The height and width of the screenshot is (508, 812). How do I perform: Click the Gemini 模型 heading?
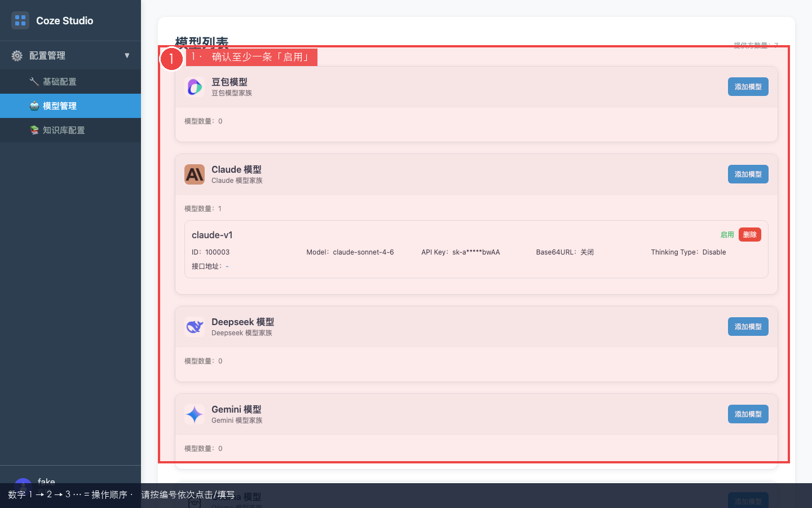(x=236, y=409)
